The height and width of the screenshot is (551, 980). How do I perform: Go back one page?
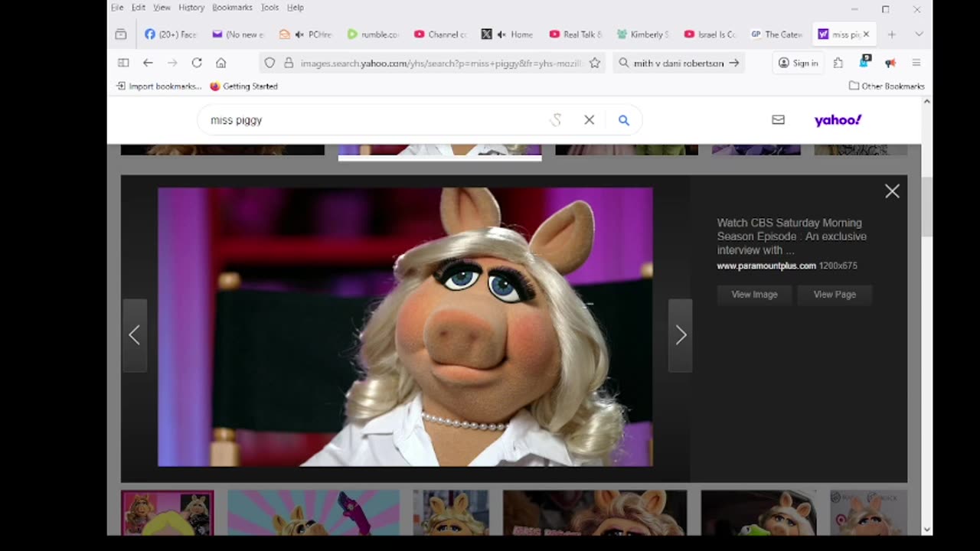[x=148, y=63]
